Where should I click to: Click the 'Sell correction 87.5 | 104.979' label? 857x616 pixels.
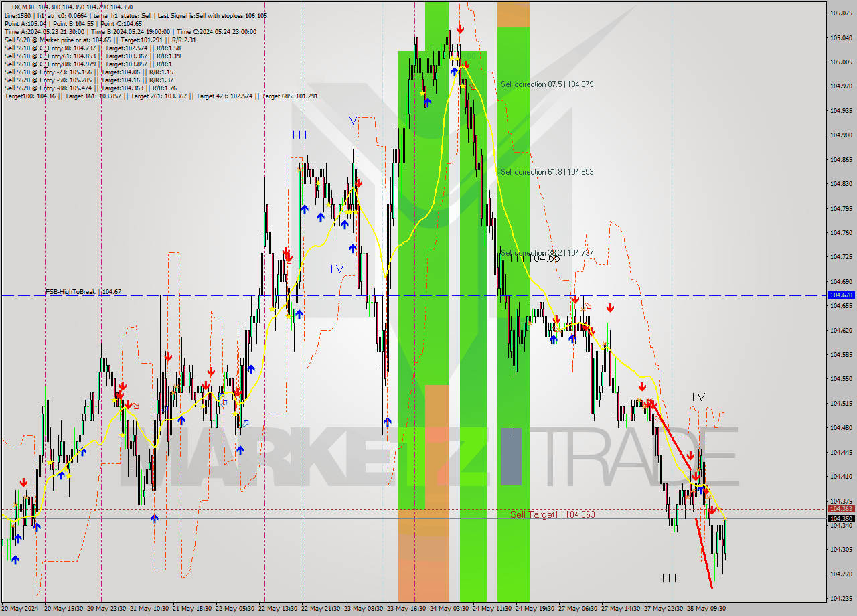pyautogui.click(x=547, y=84)
